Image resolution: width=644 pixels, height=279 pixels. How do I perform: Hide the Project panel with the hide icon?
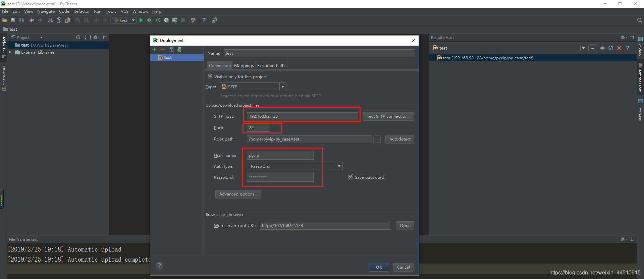click(x=105, y=37)
